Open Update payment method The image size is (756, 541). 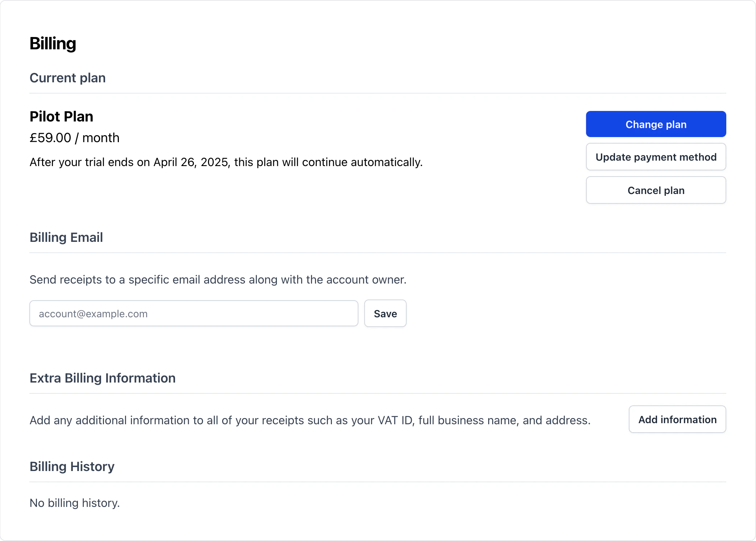tap(656, 157)
